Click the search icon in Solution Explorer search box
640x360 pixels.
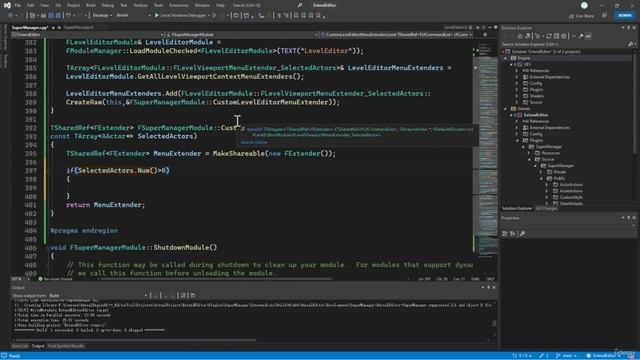[x=631, y=44]
